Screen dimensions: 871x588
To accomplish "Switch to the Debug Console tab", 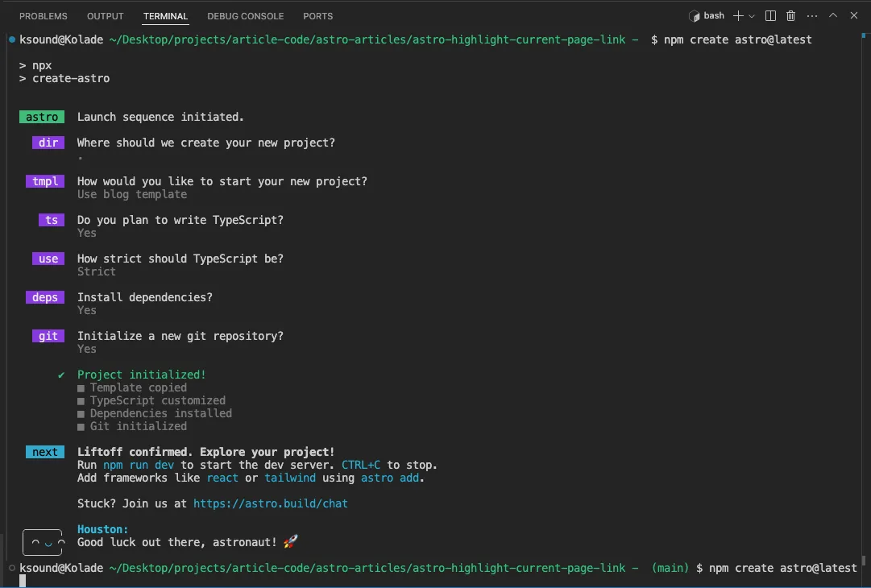I will coord(245,16).
